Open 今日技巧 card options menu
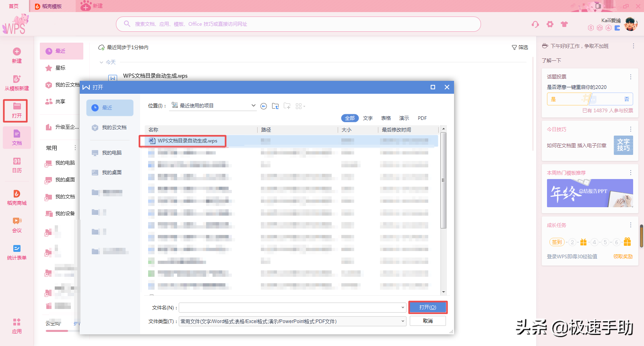The width and height of the screenshot is (644, 346). tap(631, 130)
